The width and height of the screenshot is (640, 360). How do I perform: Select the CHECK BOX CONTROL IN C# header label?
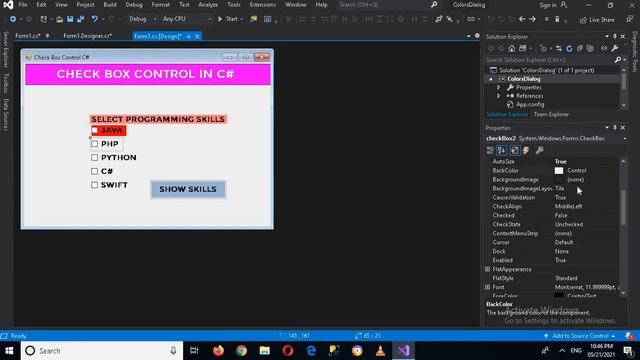click(148, 74)
